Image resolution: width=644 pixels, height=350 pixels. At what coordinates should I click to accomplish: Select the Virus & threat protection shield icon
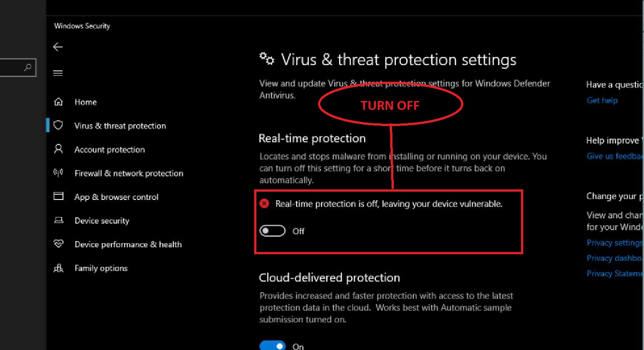[59, 126]
